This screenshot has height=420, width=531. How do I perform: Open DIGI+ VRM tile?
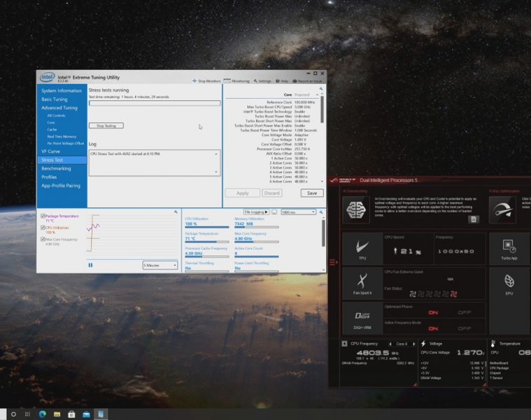coord(362,318)
